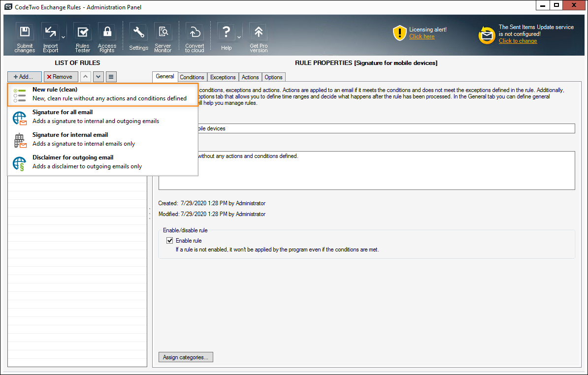
Task: Switch to the Actions tab
Action: (x=250, y=77)
